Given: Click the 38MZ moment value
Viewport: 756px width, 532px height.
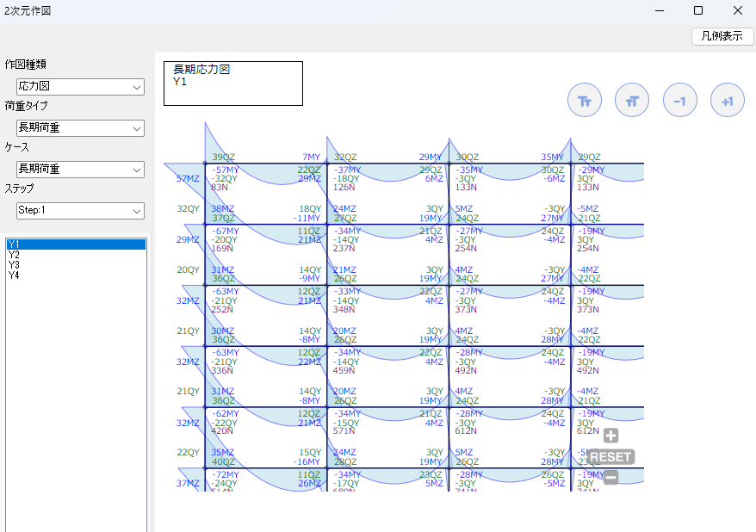Looking at the screenshot, I should (x=223, y=209).
